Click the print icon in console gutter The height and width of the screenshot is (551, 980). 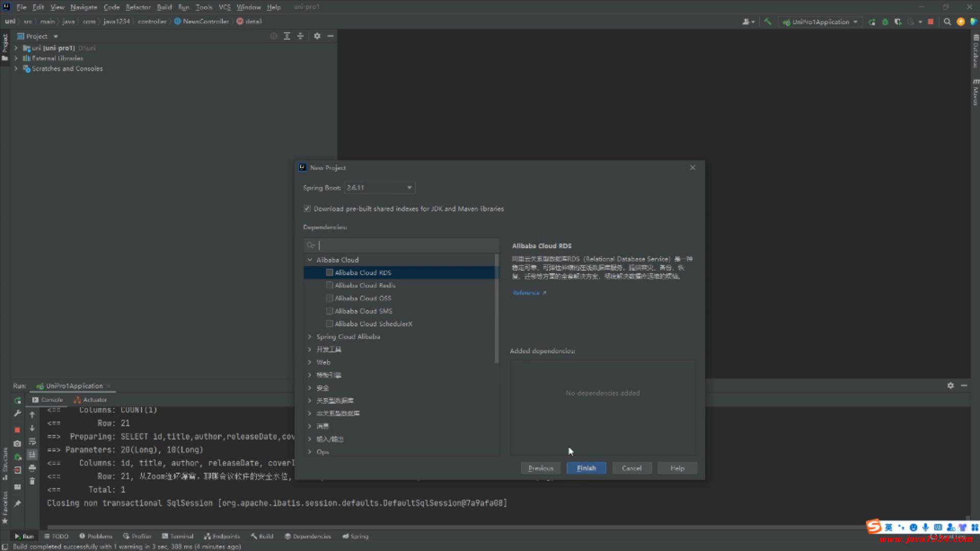(32, 468)
